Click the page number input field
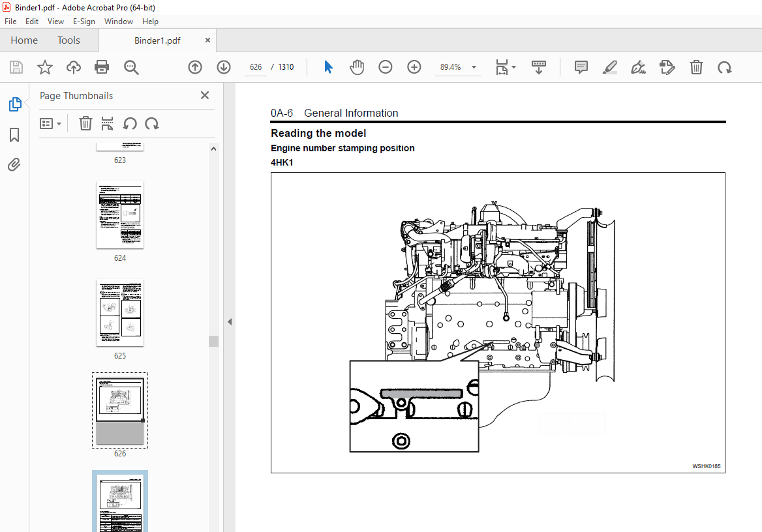Image resolution: width=762 pixels, height=532 pixels. 256,67
